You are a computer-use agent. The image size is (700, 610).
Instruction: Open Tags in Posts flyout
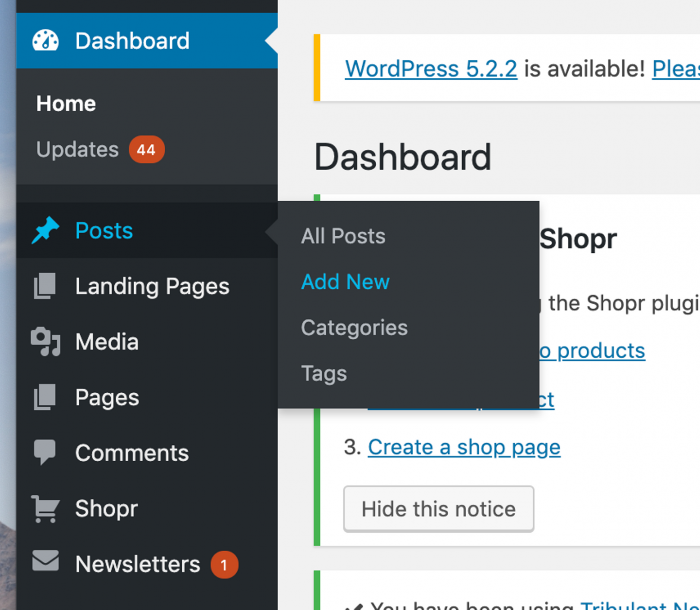coord(324,374)
